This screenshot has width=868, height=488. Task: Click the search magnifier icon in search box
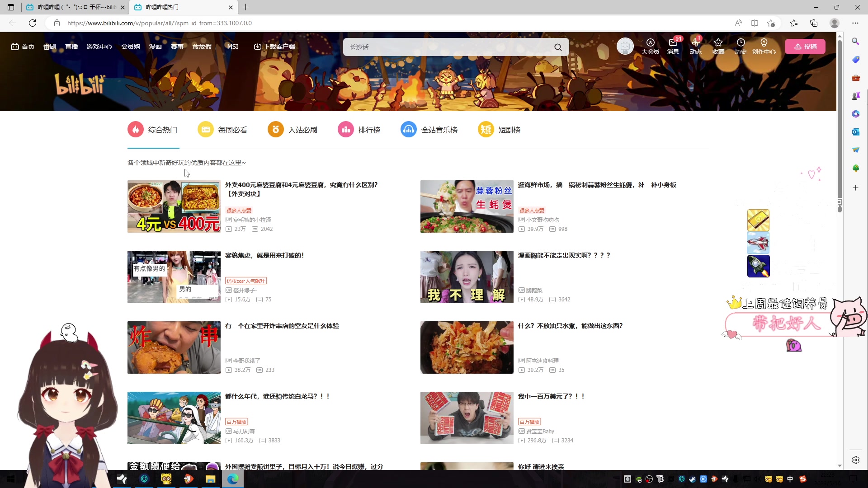point(558,47)
